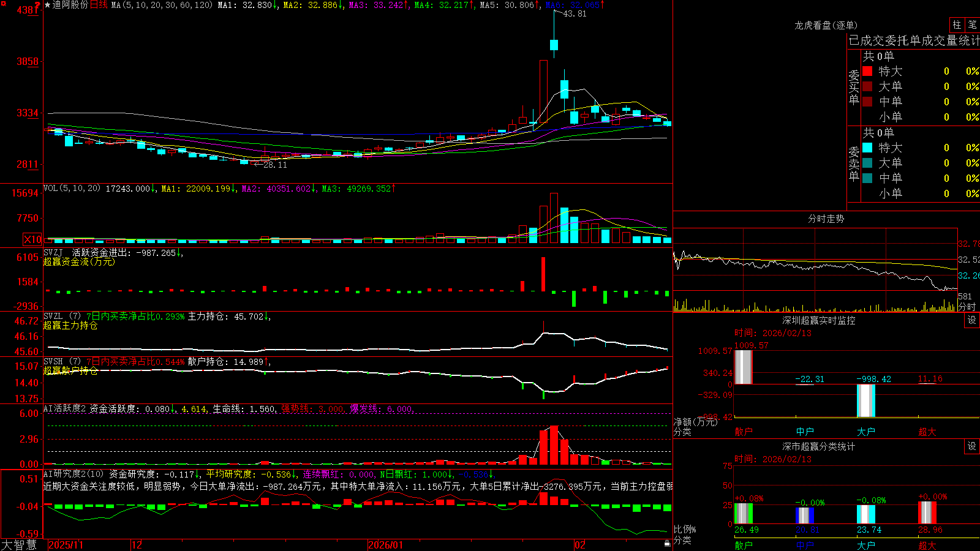
Task: Click the AI研究度2(10) indicator name
Action: click(x=73, y=474)
